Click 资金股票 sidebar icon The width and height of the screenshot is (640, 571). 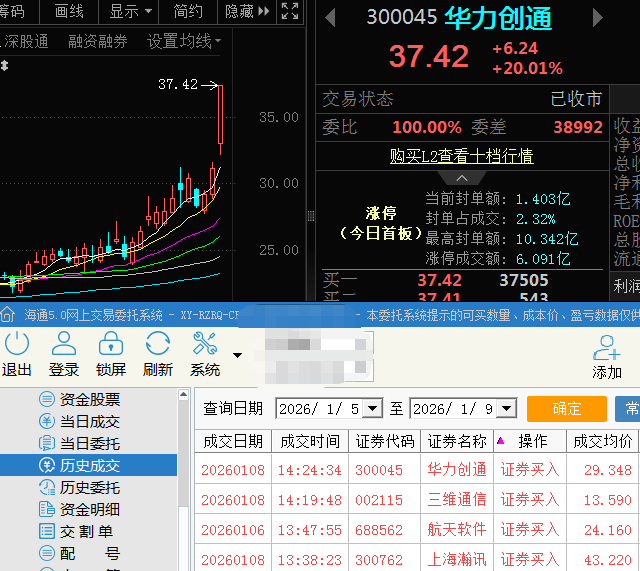pyautogui.click(x=47, y=399)
